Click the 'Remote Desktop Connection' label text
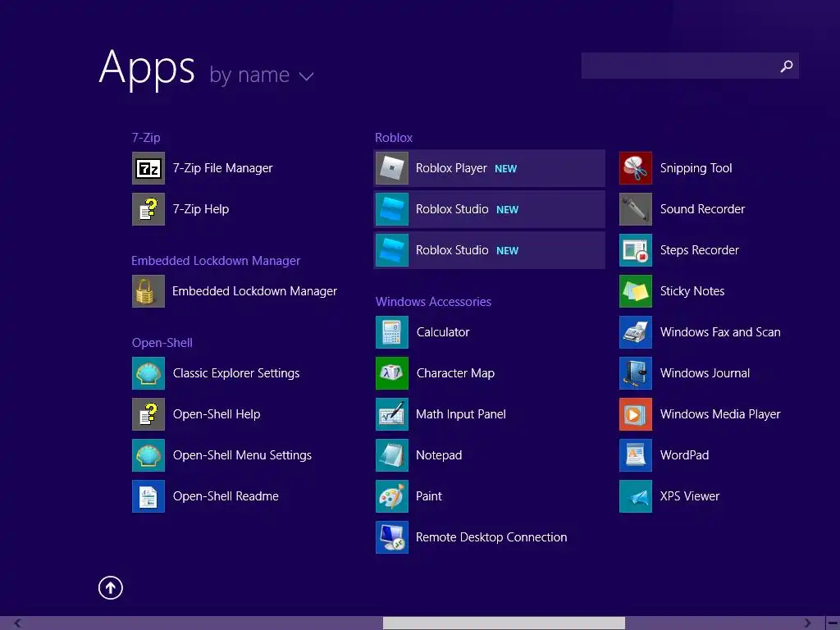The width and height of the screenshot is (840, 630). (491, 536)
